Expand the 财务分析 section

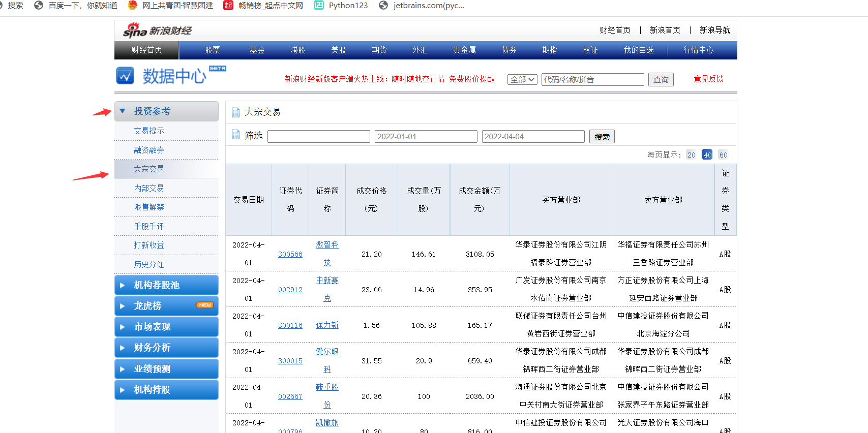pos(166,348)
